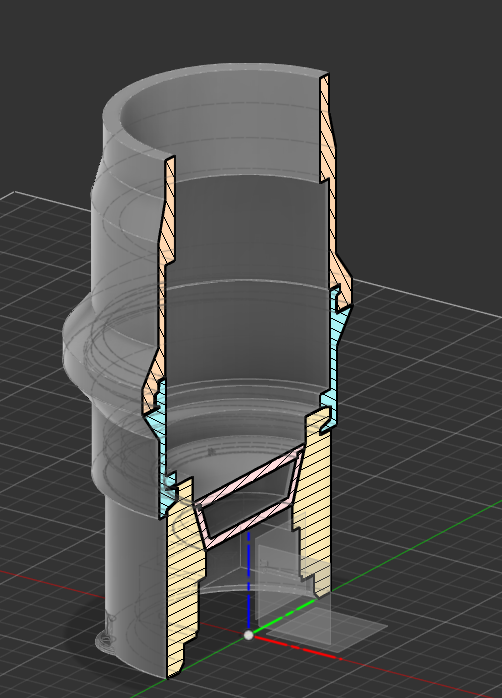Click the red X axis line at origin

[296, 648]
